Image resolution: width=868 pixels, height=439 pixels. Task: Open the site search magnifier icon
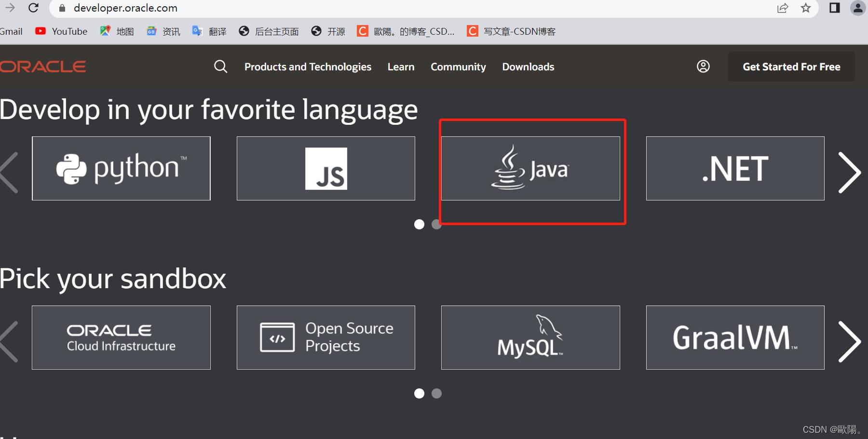(x=220, y=67)
